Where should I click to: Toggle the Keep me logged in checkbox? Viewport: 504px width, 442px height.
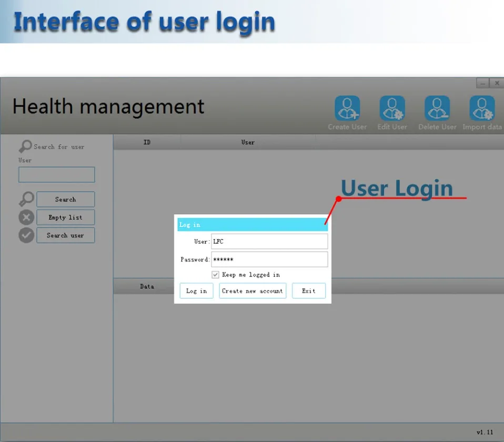(x=215, y=274)
